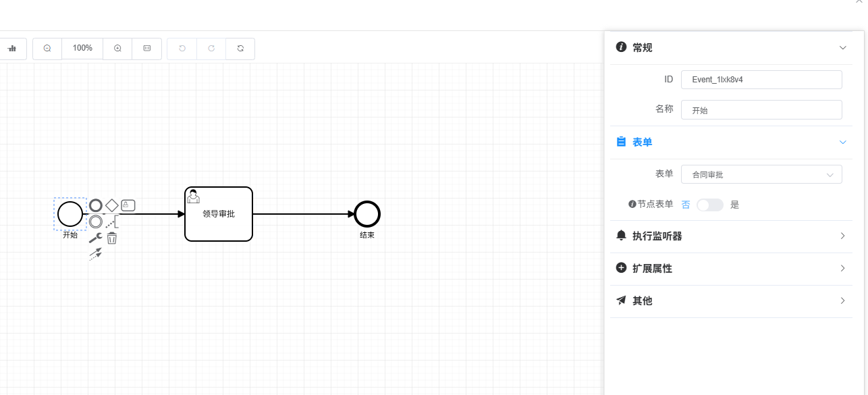Append an end event from context pad
The height and width of the screenshot is (395, 868).
click(x=96, y=205)
